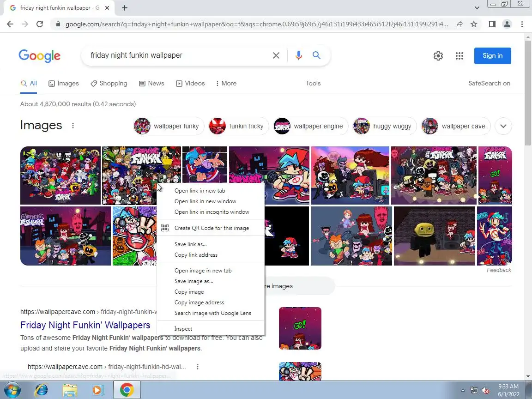
Task: Click the Sign in button
Action: (x=493, y=55)
